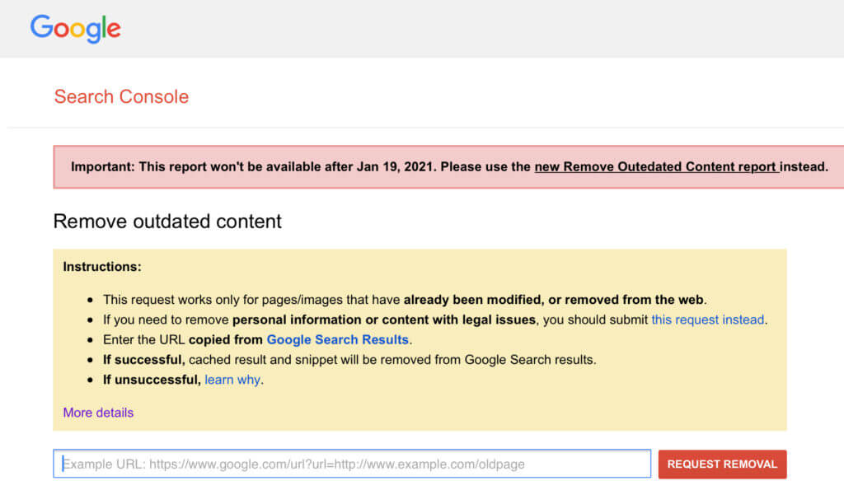The height and width of the screenshot is (504, 844).
Task: Click the 'learn why' link
Action: (232, 380)
